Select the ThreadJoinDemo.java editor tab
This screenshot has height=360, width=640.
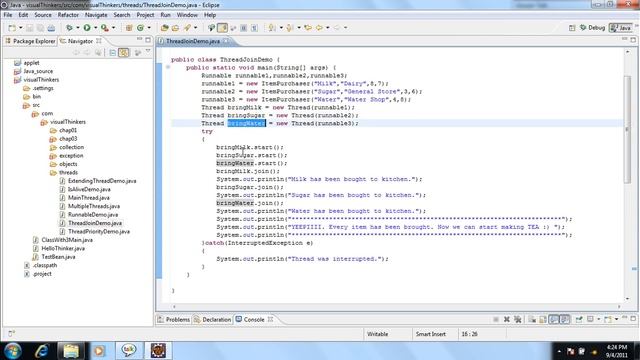(193, 41)
